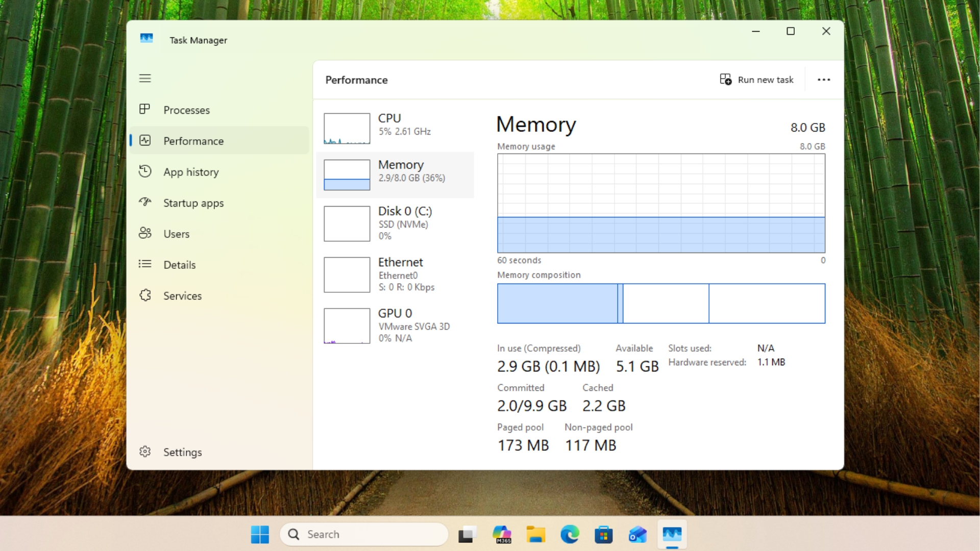
Task: Go to the App history page
Action: [219, 172]
